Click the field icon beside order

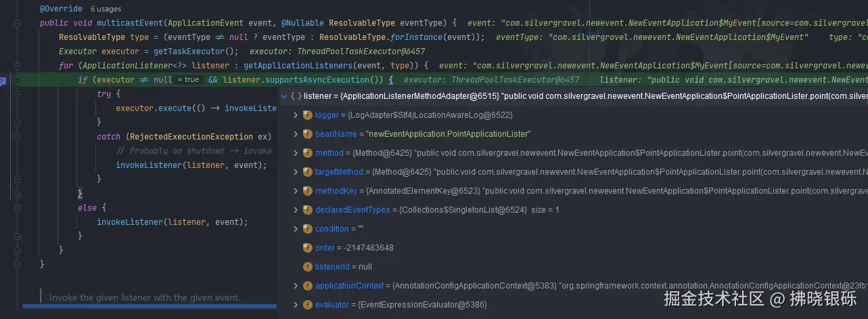[308, 248]
